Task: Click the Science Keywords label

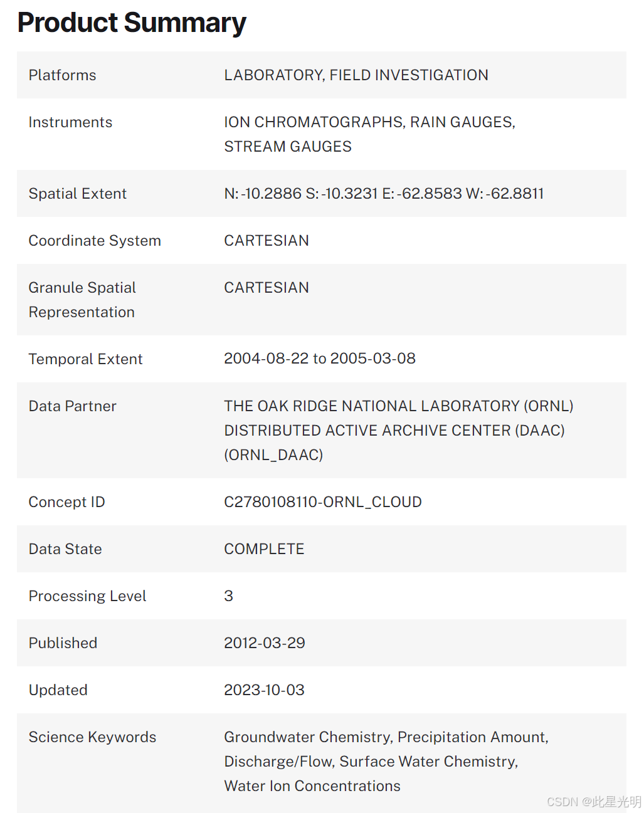Action: coord(92,737)
